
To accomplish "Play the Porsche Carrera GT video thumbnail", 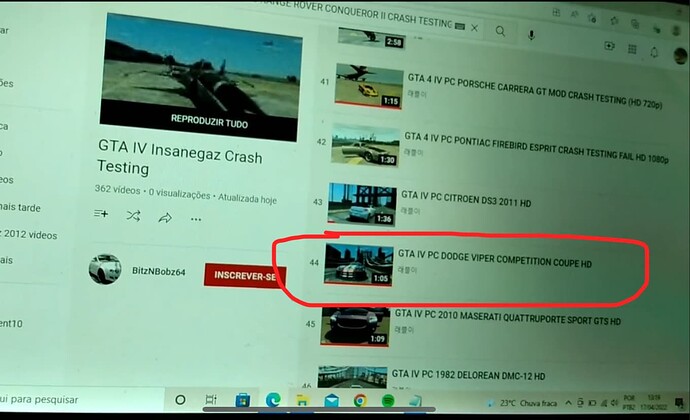I will (x=367, y=85).
